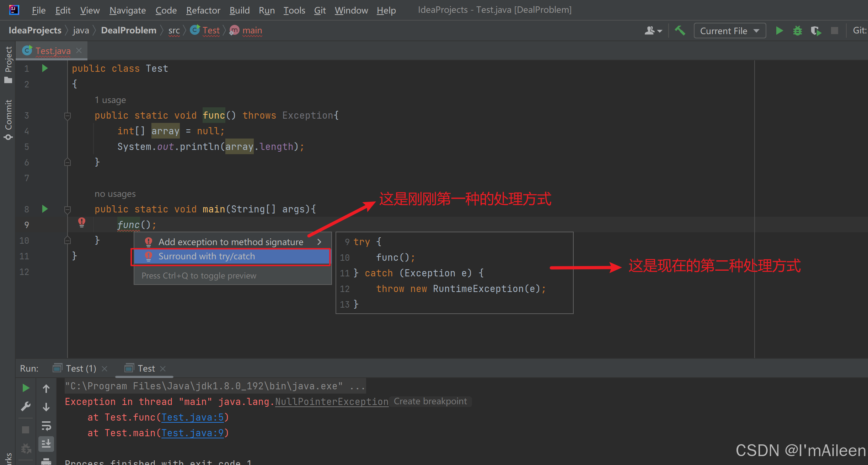This screenshot has width=868, height=465.
Task: Toggle scroll to end in the Run console
Action: 46,444
